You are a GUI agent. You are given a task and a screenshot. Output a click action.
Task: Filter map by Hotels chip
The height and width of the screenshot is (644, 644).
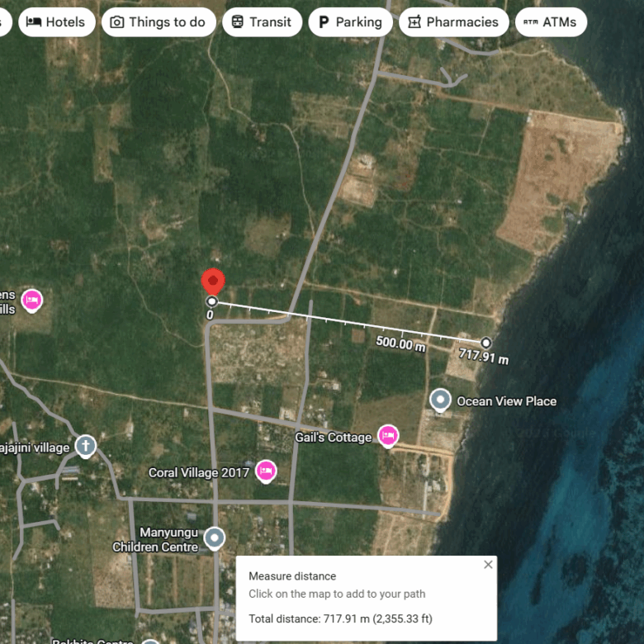[57, 21]
